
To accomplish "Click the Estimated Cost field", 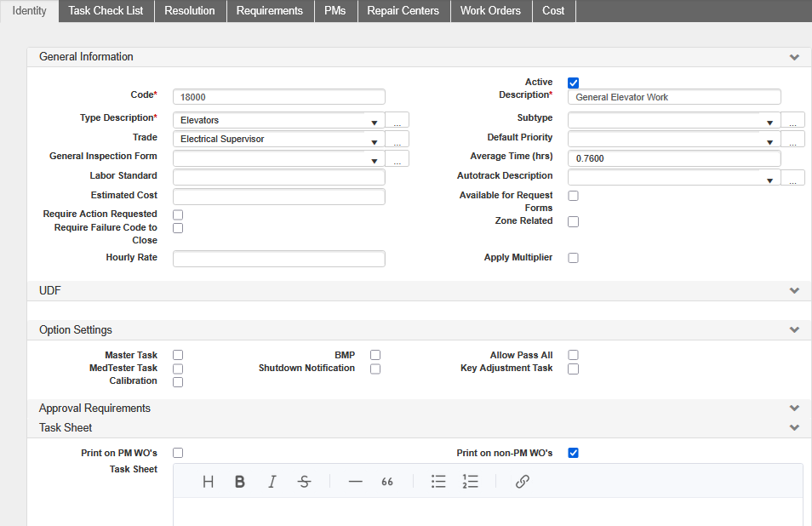I will 279,197.
